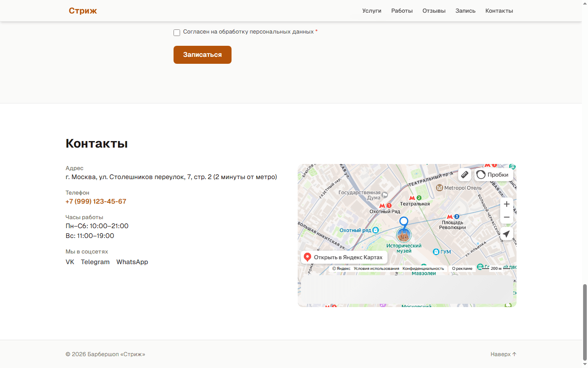This screenshot has height=368, width=588.
Task: Click the О рекламе map link
Action: pos(462,269)
